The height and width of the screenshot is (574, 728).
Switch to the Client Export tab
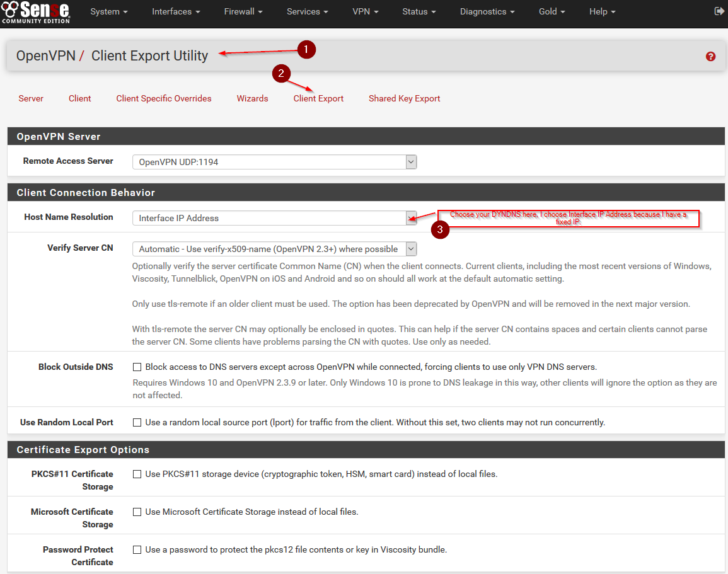point(318,98)
